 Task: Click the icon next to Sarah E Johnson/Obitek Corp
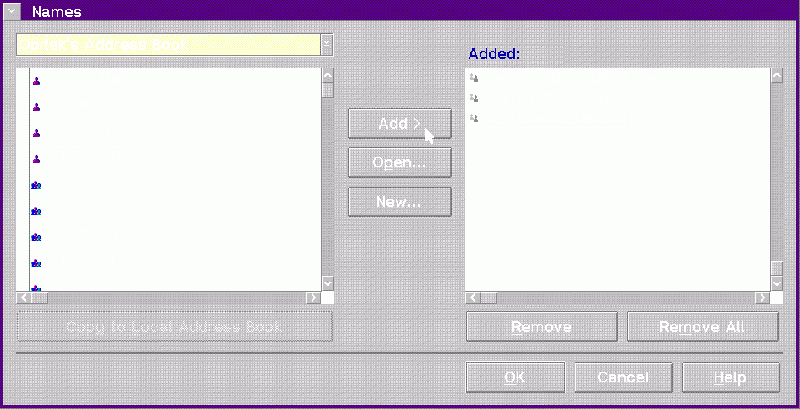[474, 78]
